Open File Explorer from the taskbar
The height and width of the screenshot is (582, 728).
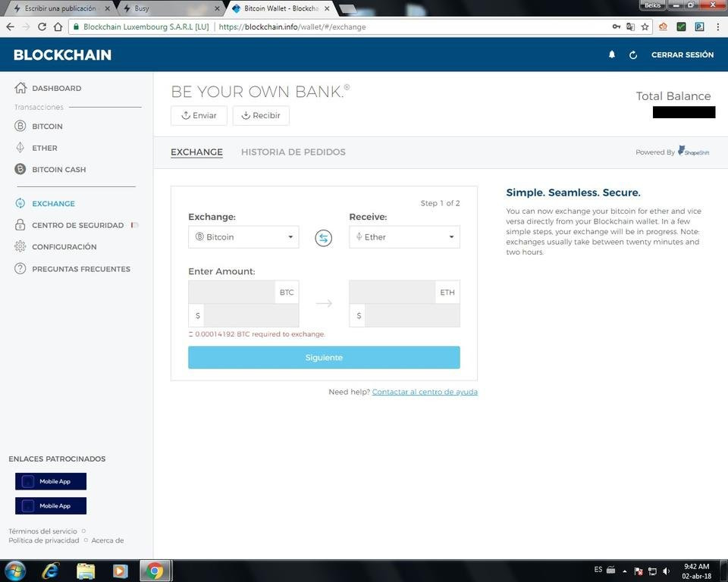pyautogui.click(x=86, y=571)
